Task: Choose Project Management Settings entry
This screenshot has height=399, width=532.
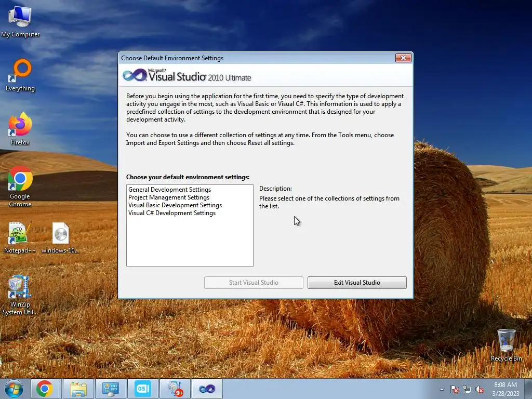Action: point(169,197)
